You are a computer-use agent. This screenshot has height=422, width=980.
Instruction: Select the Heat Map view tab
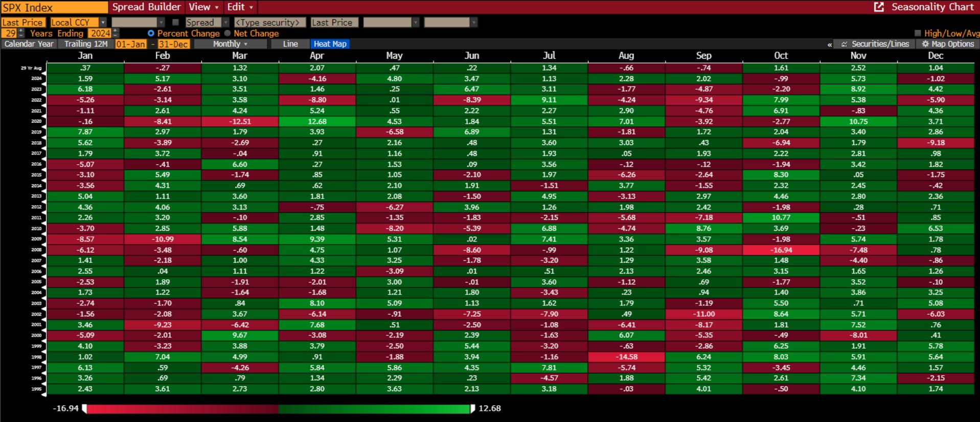330,44
